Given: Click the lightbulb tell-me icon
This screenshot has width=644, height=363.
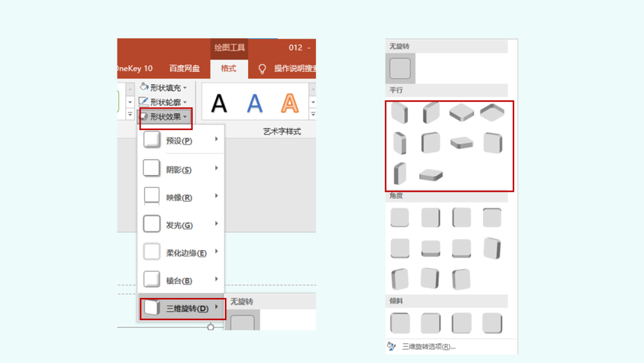Looking at the screenshot, I should tap(262, 69).
